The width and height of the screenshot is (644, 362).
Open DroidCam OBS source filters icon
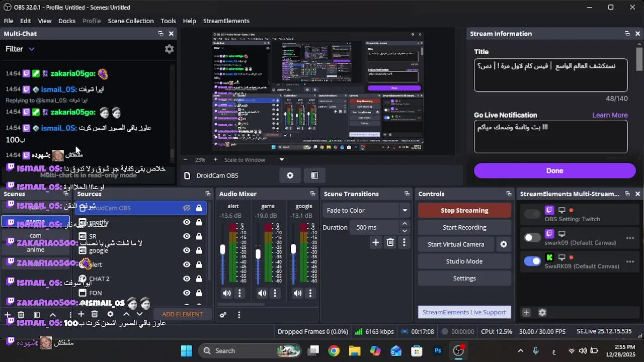pos(314,175)
